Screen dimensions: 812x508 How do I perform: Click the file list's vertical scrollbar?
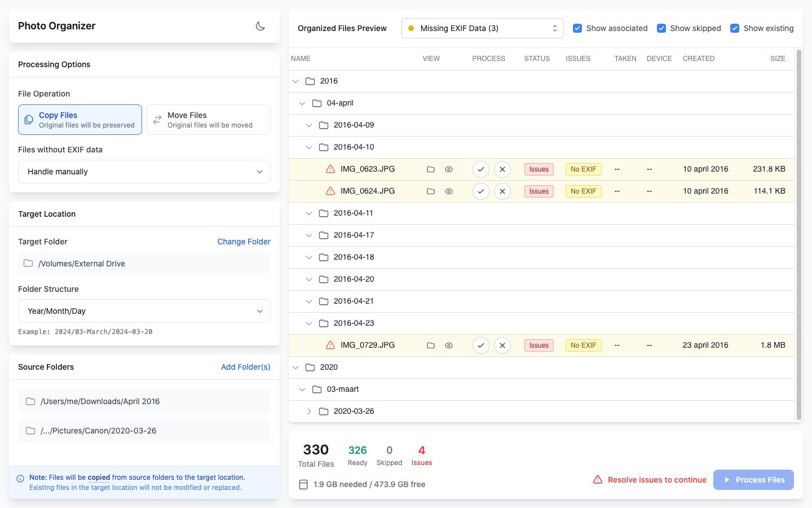[x=798, y=235]
